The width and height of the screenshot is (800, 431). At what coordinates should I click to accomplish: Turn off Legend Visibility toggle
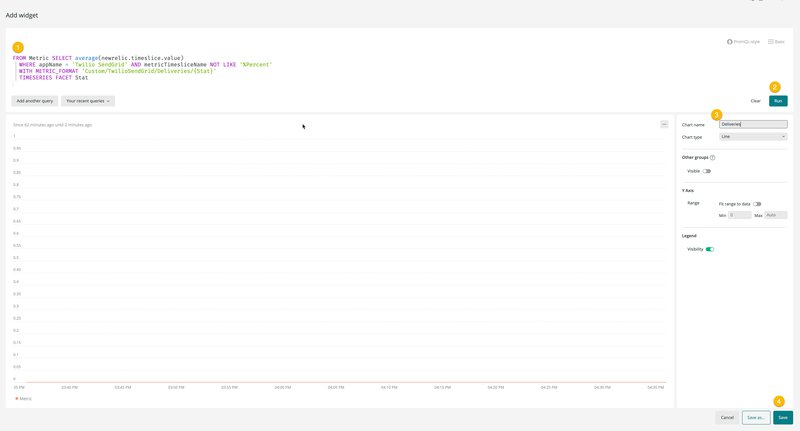(710, 249)
